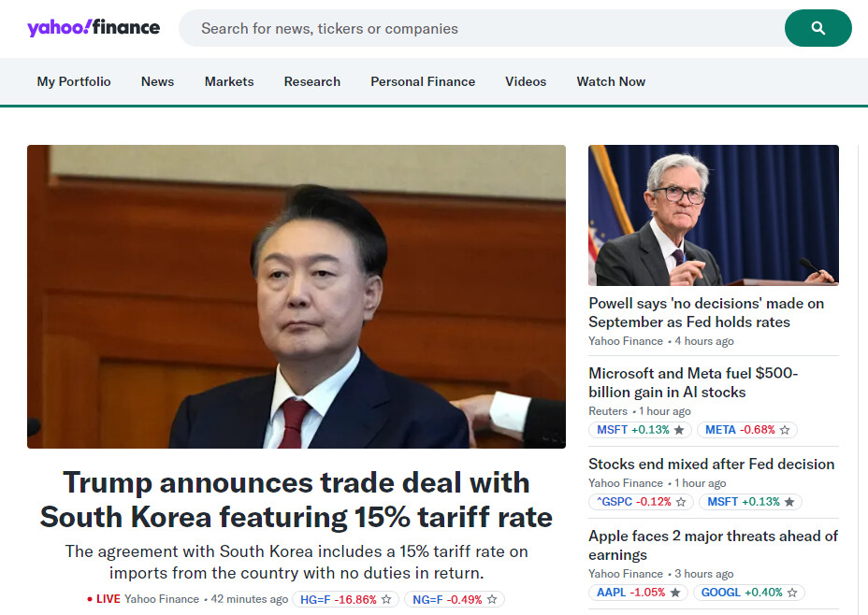
Task: Click the Powell press conference thumbnail
Action: coord(714,215)
